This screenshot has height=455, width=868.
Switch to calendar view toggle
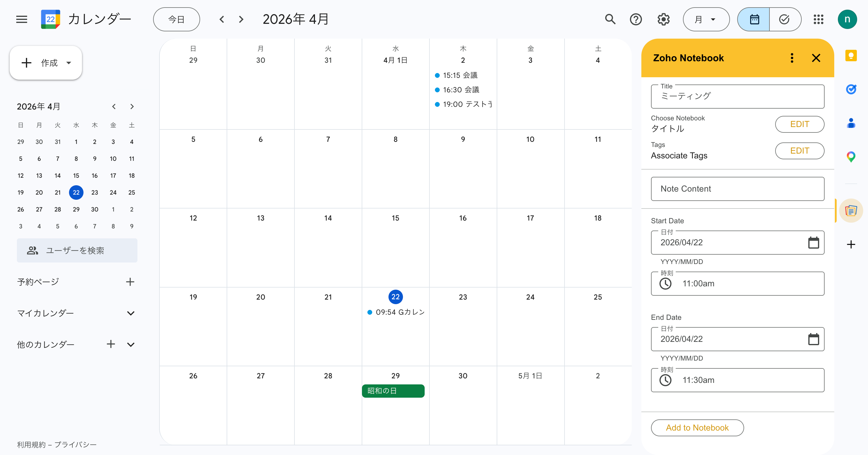click(x=754, y=20)
